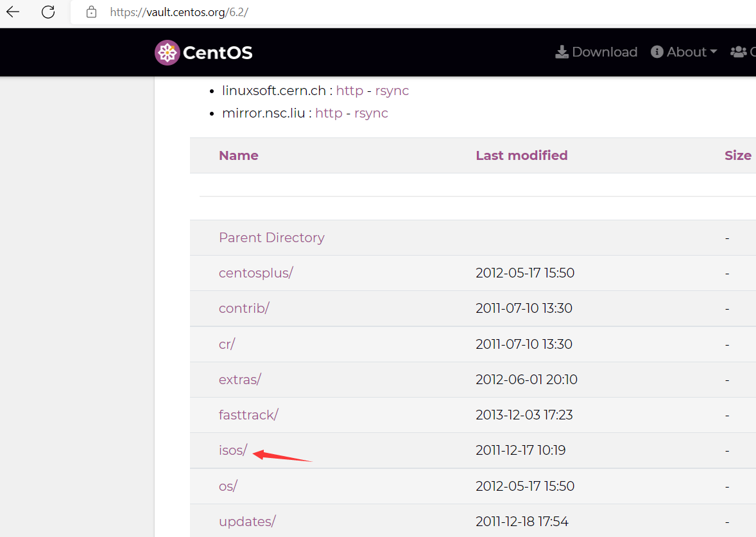Open the isos/ folder
This screenshot has height=537, width=756.
(233, 450)
